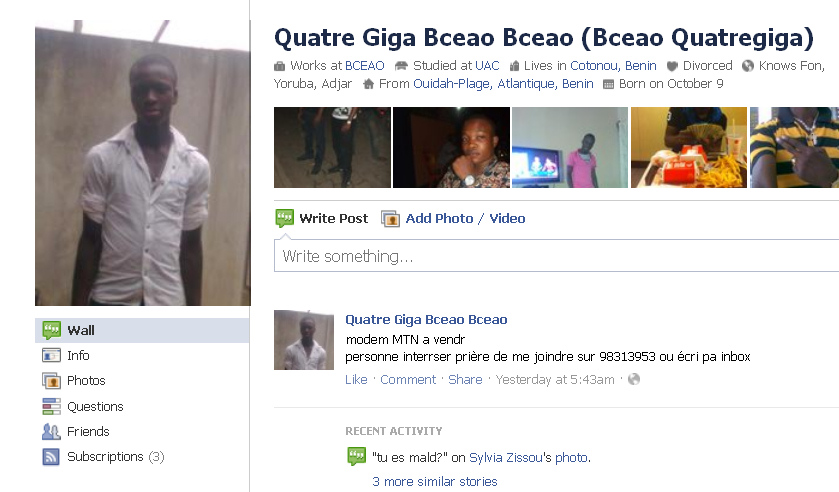Click the Add Photo picture icon

pos(390,218)
